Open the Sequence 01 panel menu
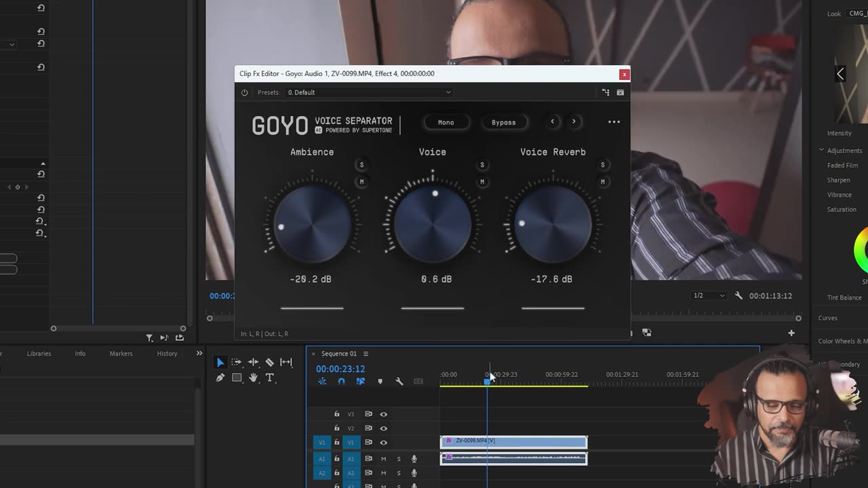868x488 pixels. pos(366,354)
